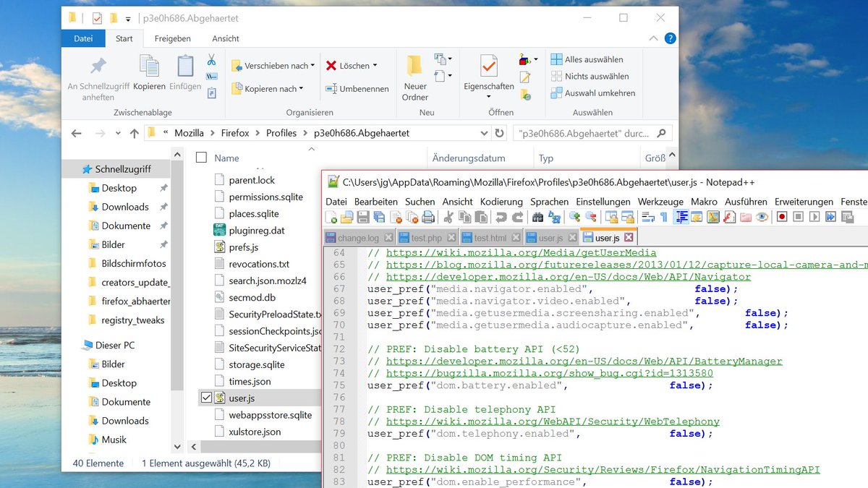The height and width of the screenshot is (488, 868).
Task: Open Kodierung menu in Notepad++
Action: coord(501,202)
